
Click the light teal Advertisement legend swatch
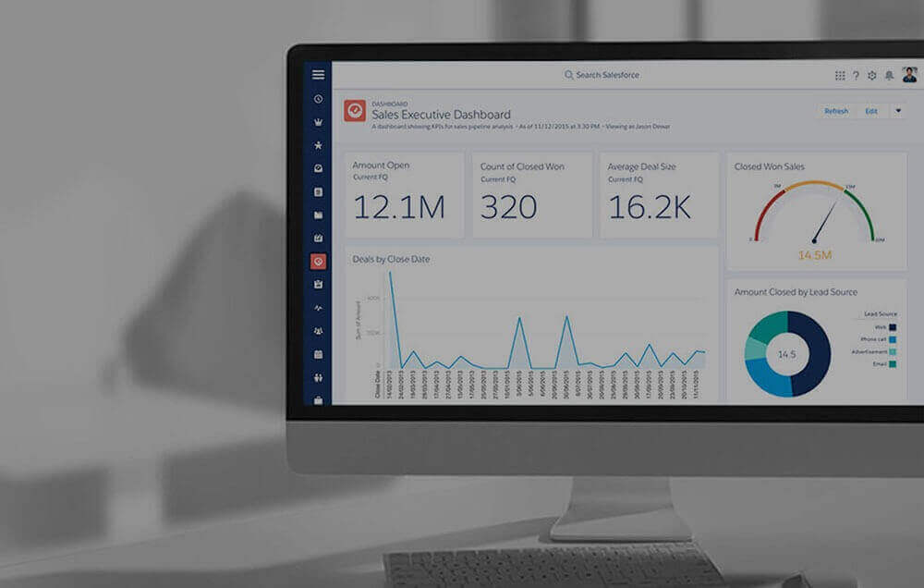pyautogui.click(x=893, y=352)
